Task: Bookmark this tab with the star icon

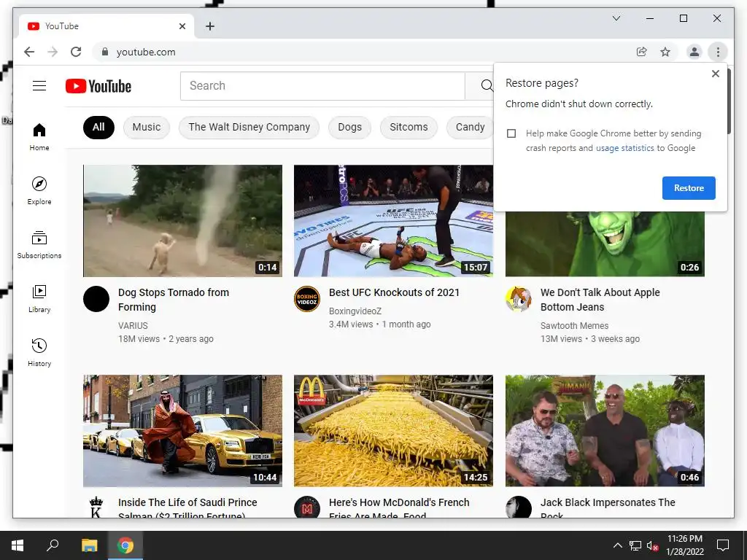Action: [x=665, y=52]
